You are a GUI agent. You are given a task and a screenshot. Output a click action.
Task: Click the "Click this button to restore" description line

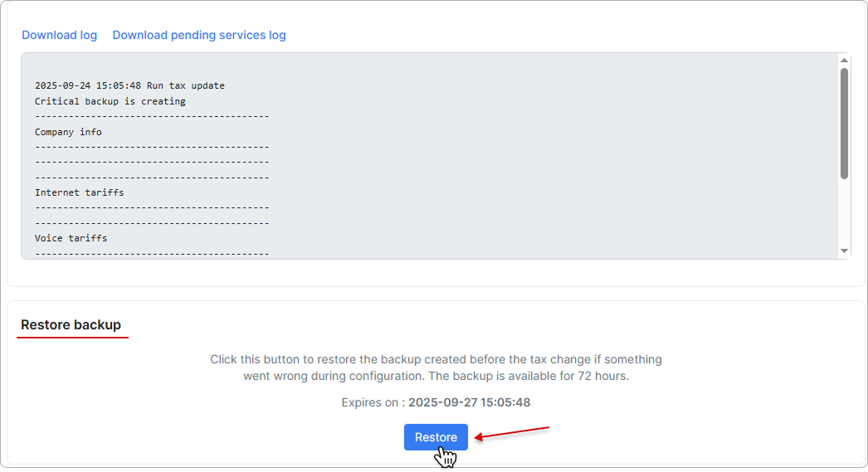(x=436, y=360)
